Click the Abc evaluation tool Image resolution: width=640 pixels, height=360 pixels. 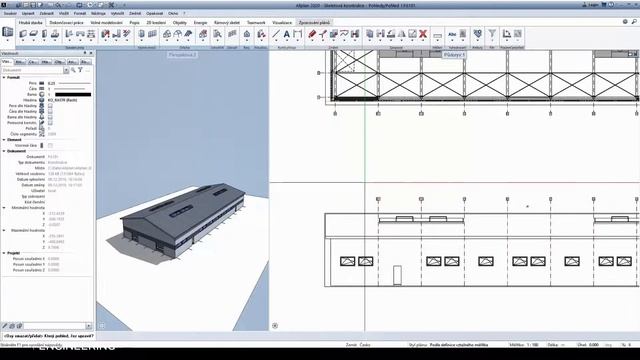[x=452, y=34]
